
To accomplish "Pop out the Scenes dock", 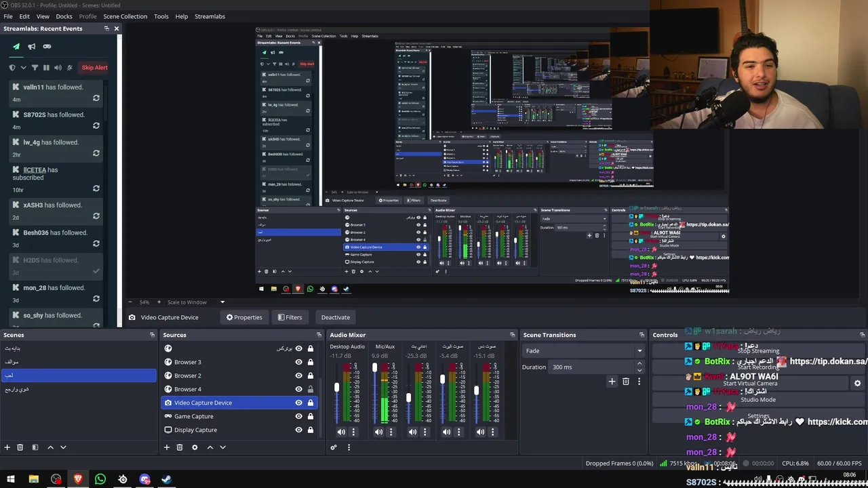I will coord(152,335).
